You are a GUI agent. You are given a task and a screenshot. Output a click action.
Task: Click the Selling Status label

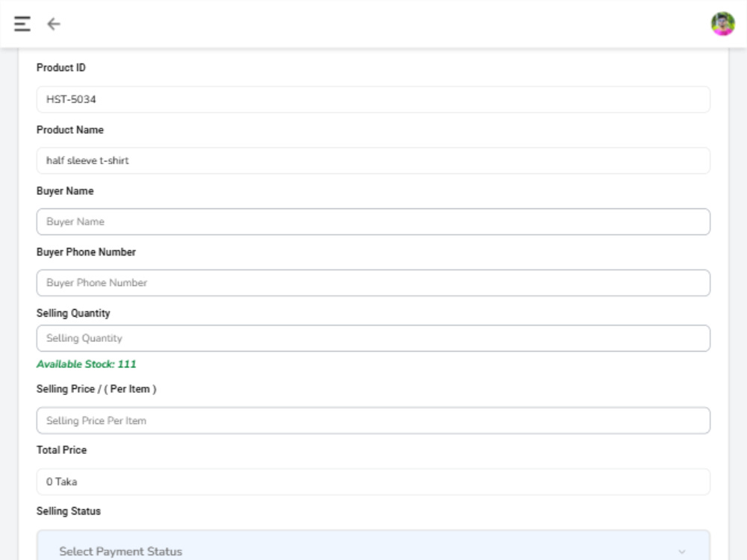69,511
